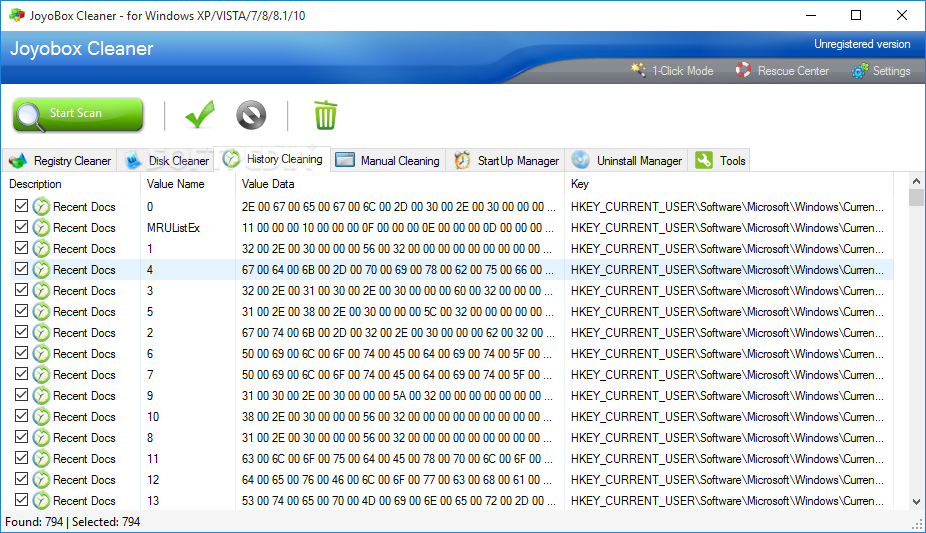
Task: Click the 1-Click Mode magic wand icon
Action: (x=638, y=70)
